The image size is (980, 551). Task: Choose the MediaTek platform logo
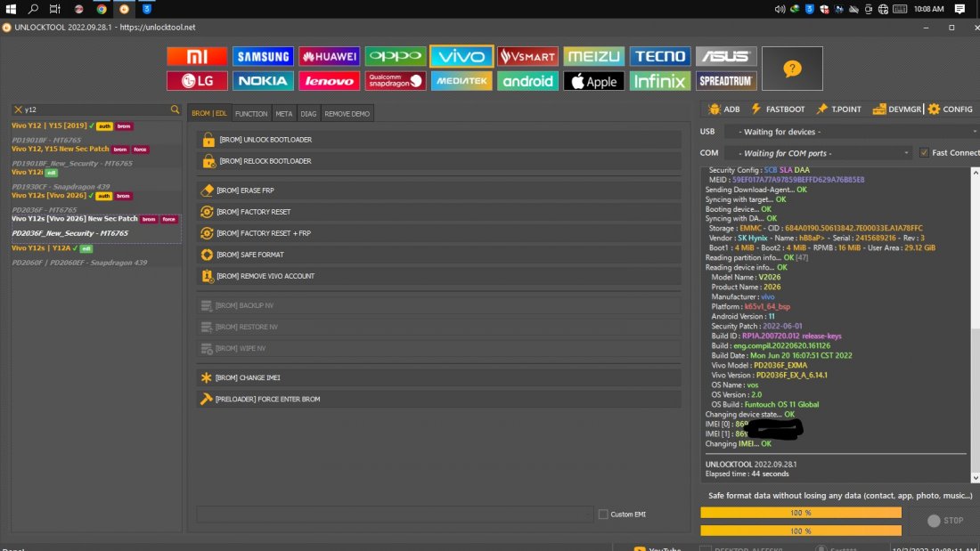(x=461, y=81)
